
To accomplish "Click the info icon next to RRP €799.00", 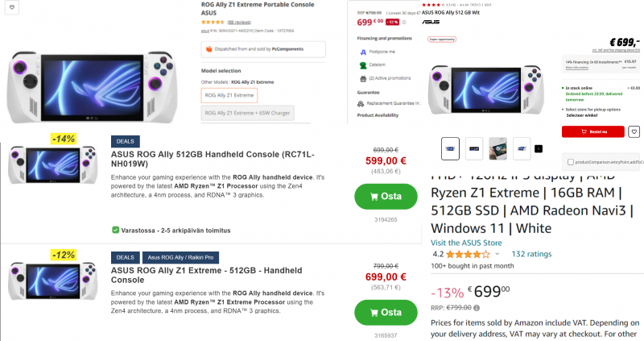I will (477, 307).
